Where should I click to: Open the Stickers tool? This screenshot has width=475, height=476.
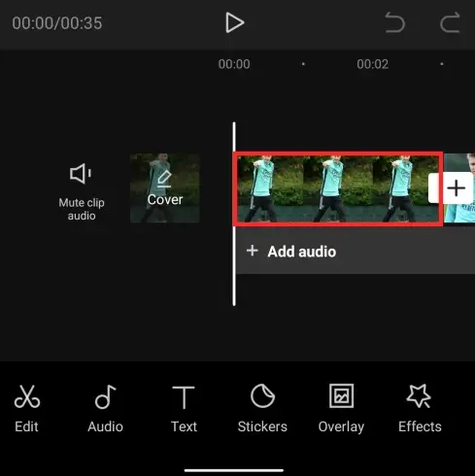point(262,409)
